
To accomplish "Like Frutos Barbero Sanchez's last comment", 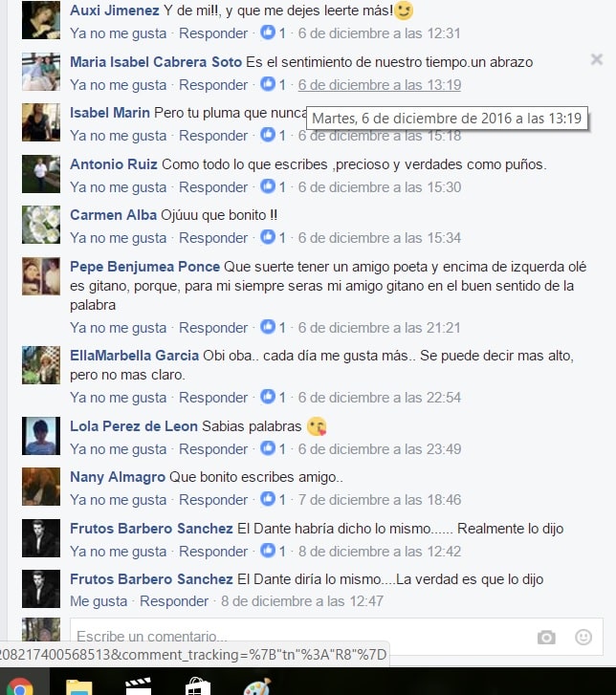I will pyautogui.click(x=99, y=601).
